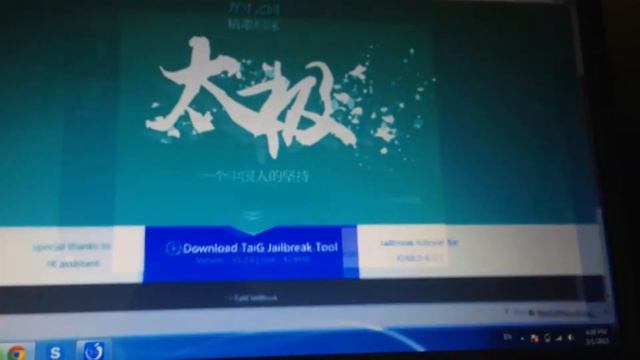Image resolution: width=640 pixels, height=360 pixels.
Task: Click the language bar indicator in tray
Action: [507, 337]
